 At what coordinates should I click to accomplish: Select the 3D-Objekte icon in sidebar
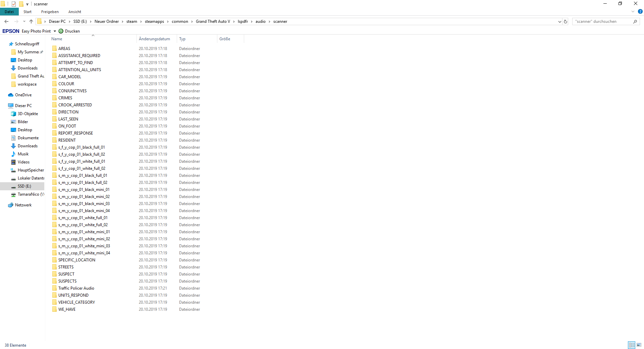pos(13,114)
